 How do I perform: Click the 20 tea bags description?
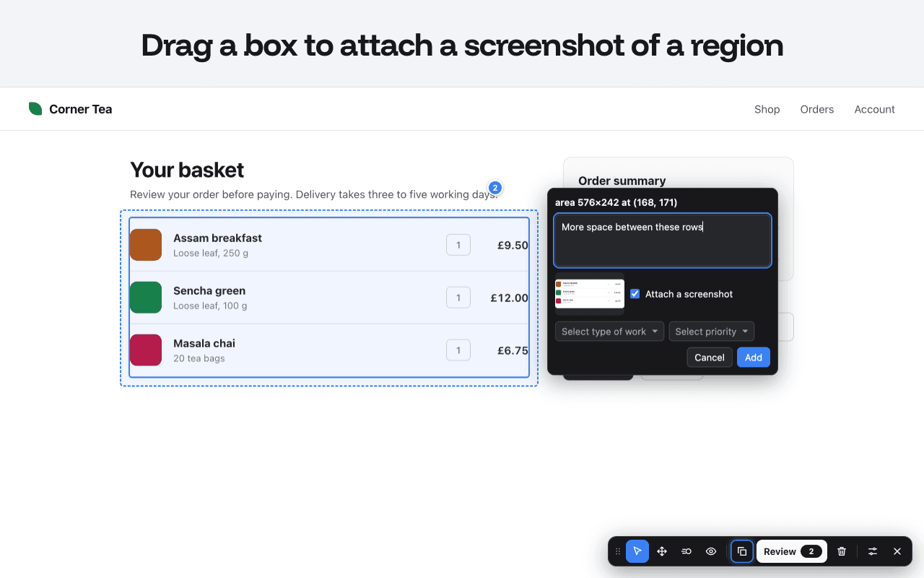pos(199,358)
